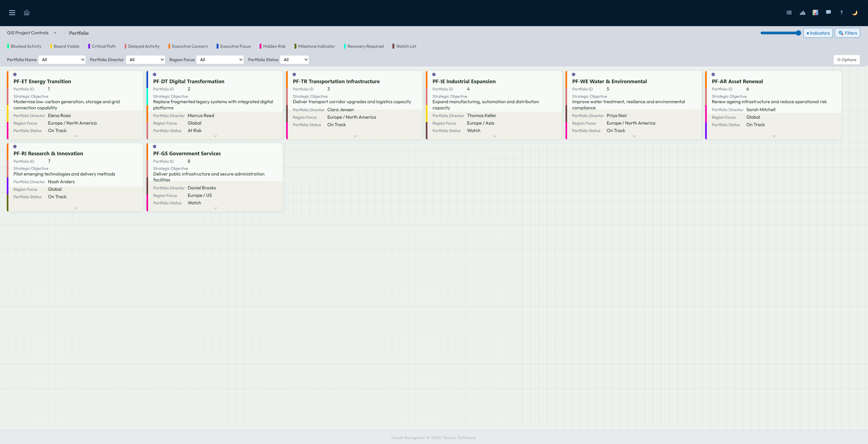Click director name Clara Jensen
This screenshot has height=444, width=868.
(341, 110)
